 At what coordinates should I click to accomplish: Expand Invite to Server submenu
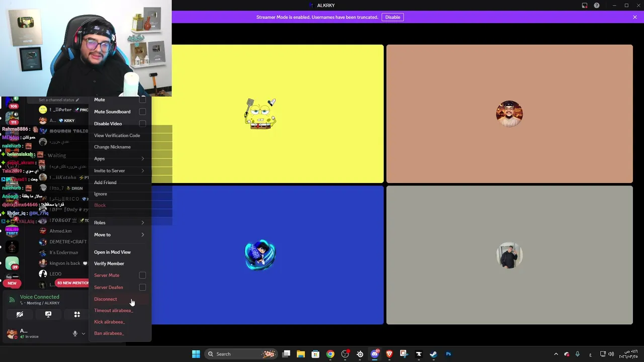[x=120, y=171]
